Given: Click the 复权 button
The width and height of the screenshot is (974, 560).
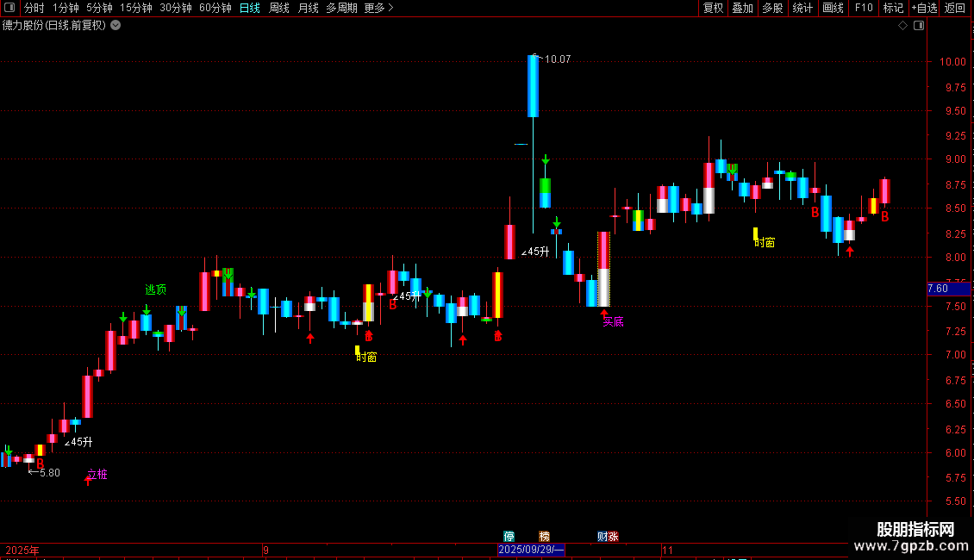Looking at the screenshot, I should point(713,8).
